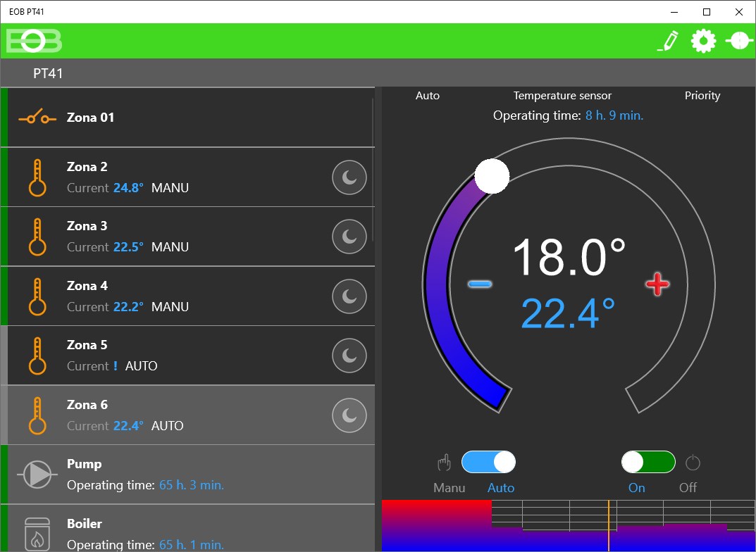Open the Boiler entry
The image size is (756, 552).
[x=191, y=528]
